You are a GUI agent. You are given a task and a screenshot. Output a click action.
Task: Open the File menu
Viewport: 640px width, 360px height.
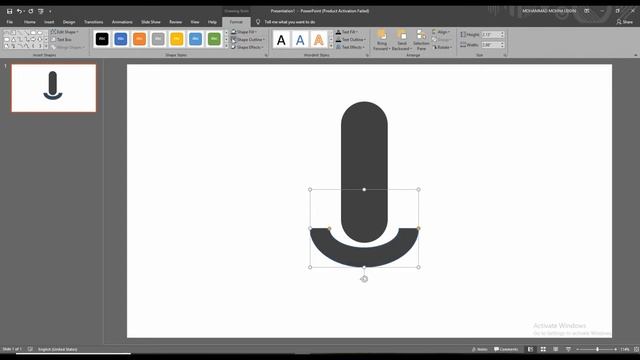point(10,22)
